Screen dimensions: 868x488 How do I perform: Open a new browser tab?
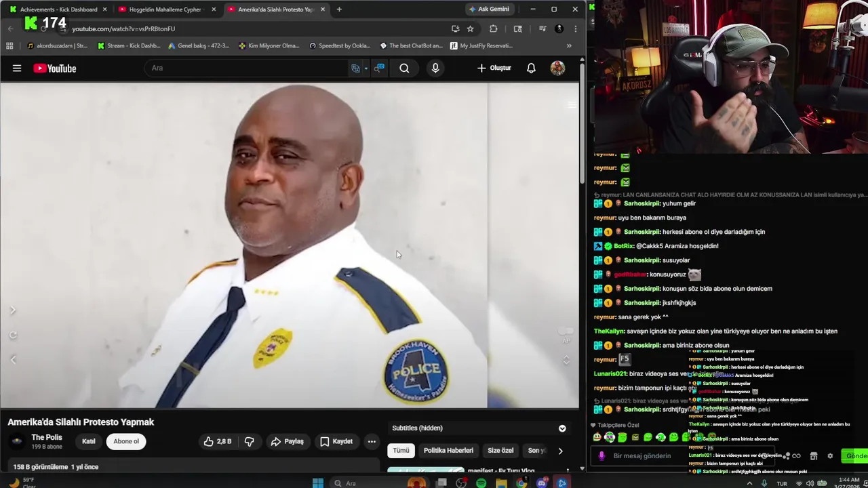point(339,9)
